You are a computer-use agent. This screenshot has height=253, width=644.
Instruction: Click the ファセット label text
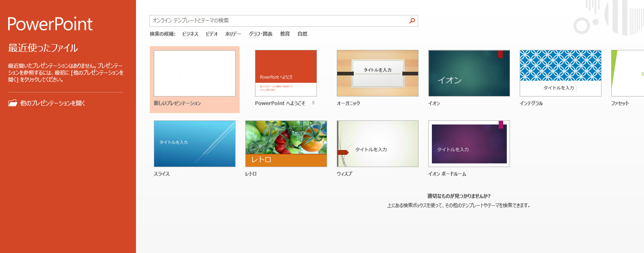pyautogui.click(x=620, y=103)
